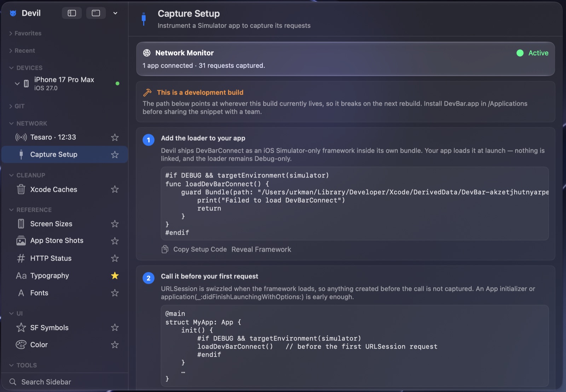Image resolution: width=566 pixels, height=392 pixels.
Task: Click the photo icon beside App Store Shots
Action: (21, 241)
